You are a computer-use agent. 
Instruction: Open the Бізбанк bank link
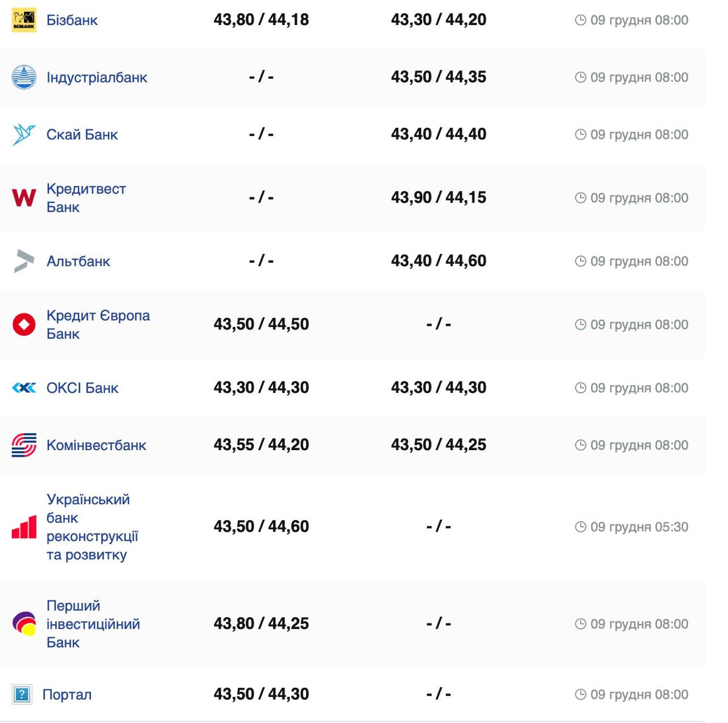(x=72, y=20)
